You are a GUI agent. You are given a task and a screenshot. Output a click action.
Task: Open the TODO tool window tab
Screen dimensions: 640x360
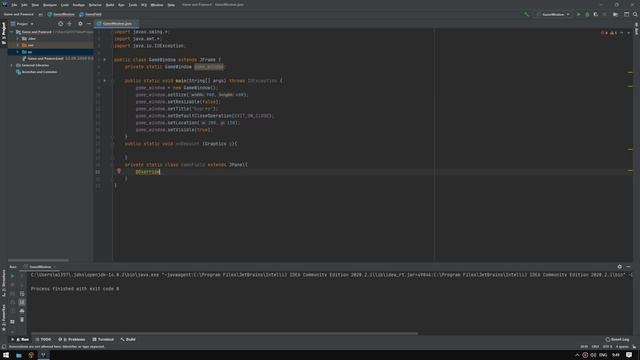43,339
